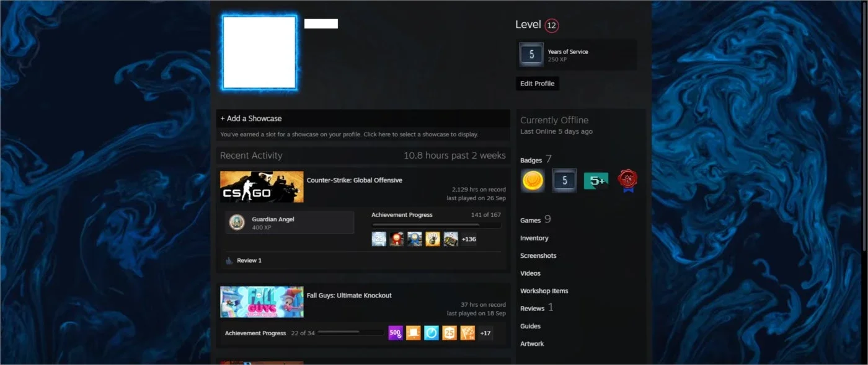Viewport: 868px width, 365px height.
Task: Click the CS:GO '25' achievement icon
Action: (379, 239)
